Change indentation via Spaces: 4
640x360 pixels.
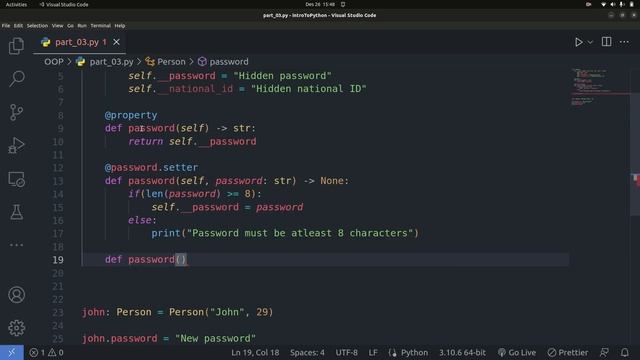coord(307,353)
